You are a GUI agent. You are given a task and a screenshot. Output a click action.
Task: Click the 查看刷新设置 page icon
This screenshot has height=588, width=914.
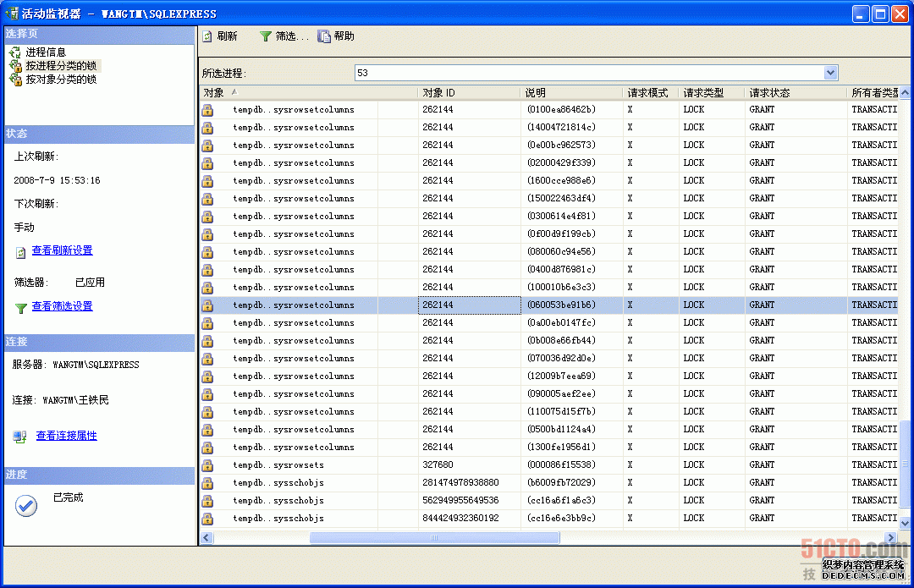21,252
